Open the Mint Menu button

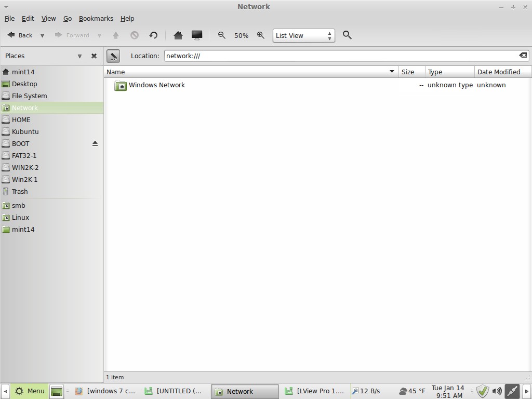30,391
